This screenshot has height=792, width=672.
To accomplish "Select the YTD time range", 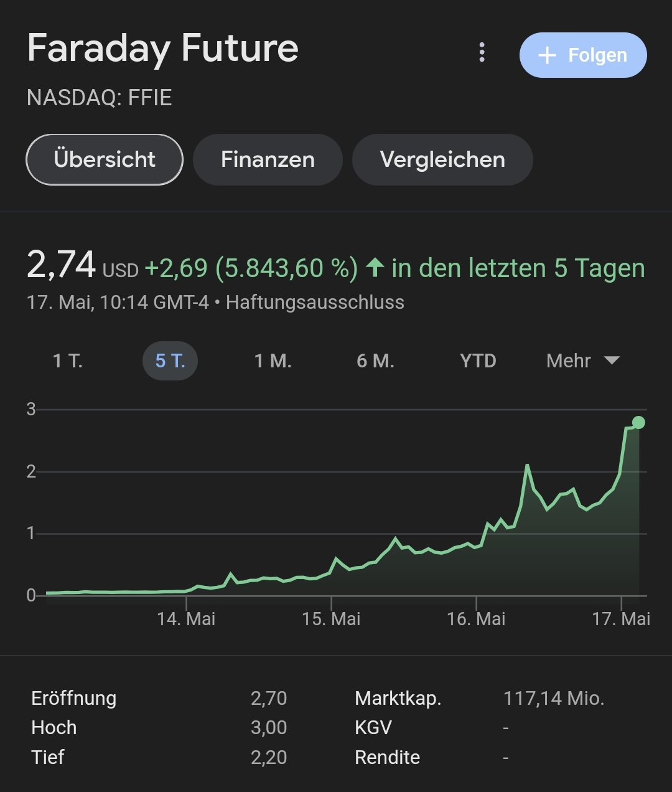I will coord(478,361).
